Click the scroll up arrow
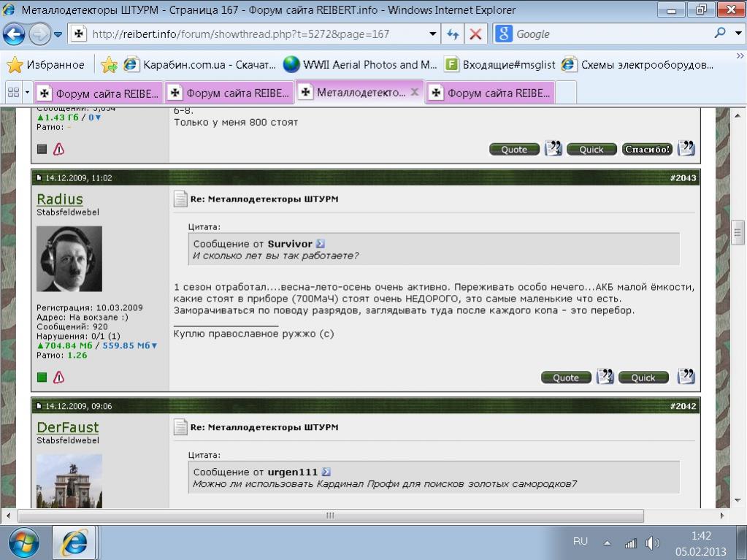 click(738, 115)
